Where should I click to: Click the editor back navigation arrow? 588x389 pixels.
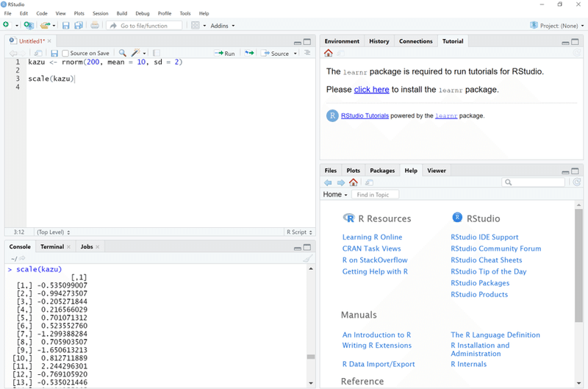point(13,53)
